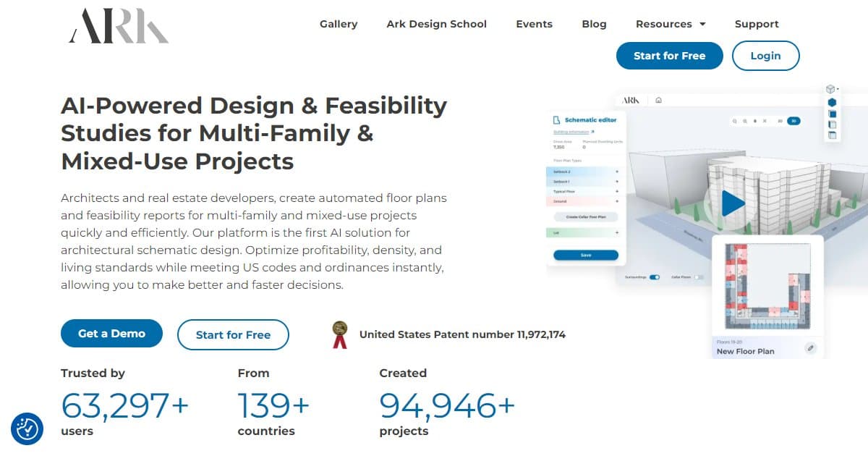
Task: Play the product demo video
Action: pyautogui.click(x=733, y=203)
